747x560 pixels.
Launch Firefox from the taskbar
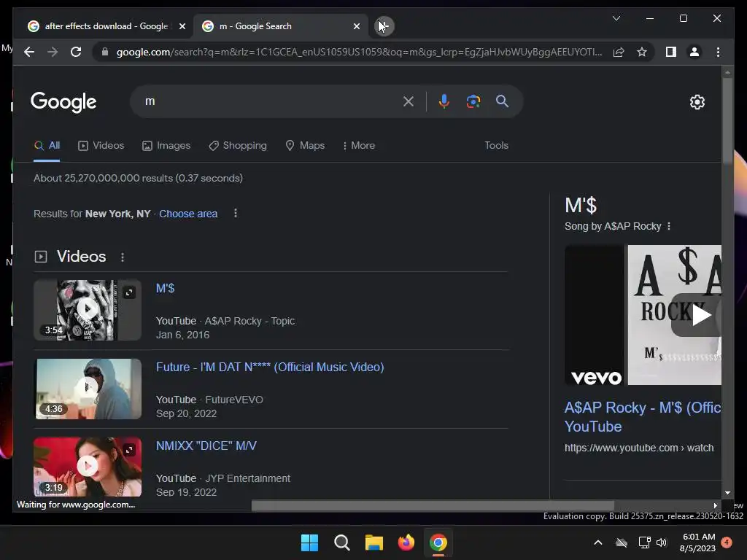coord(406,542)
